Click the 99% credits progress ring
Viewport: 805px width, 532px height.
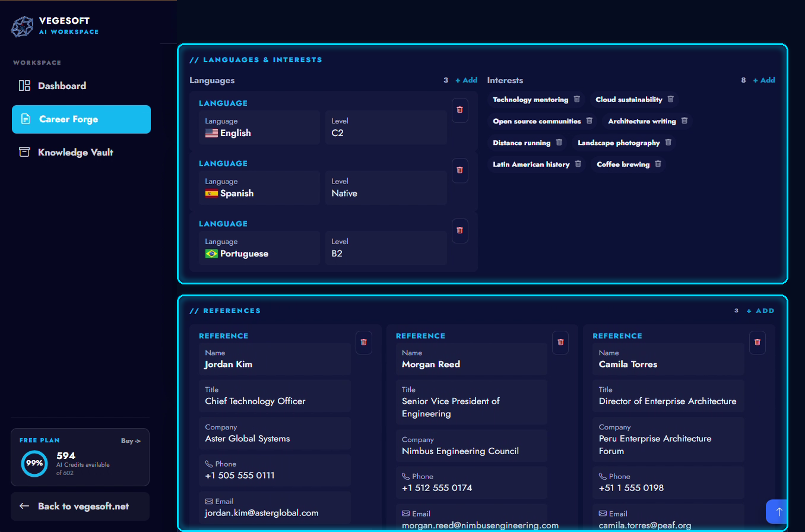coord(34,463)
